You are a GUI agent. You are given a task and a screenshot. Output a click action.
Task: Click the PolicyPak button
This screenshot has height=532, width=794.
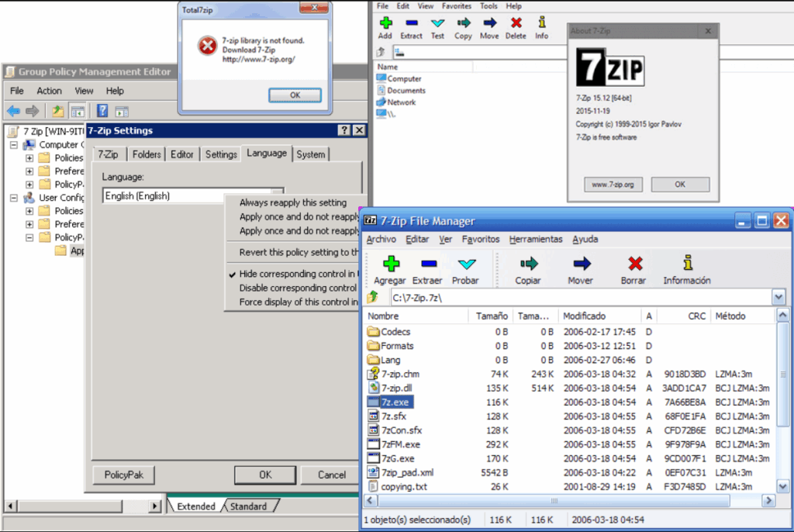[x=123, y=475]
